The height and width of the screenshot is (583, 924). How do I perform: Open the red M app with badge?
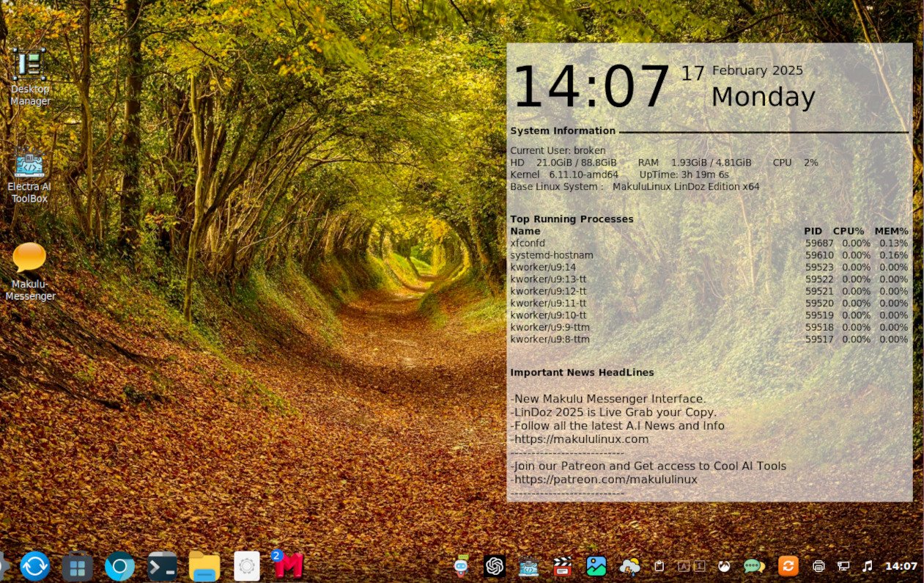pos(289,565)
